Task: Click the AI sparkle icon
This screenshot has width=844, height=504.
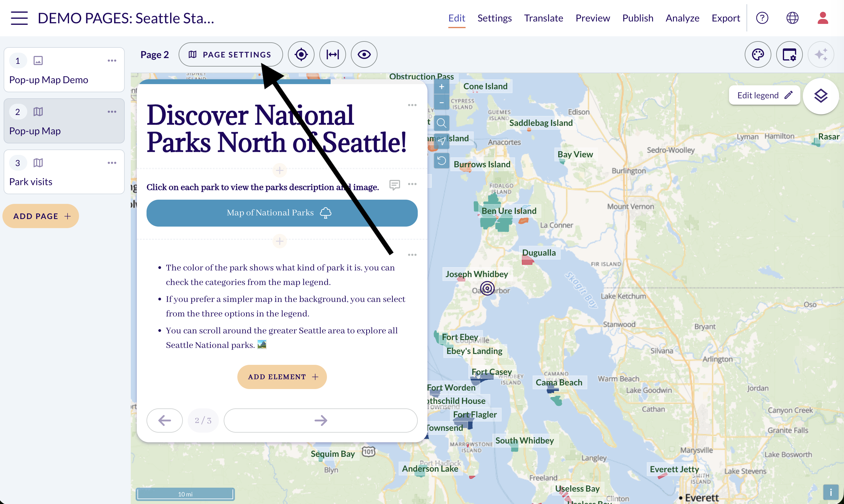Action: (821, 55)
